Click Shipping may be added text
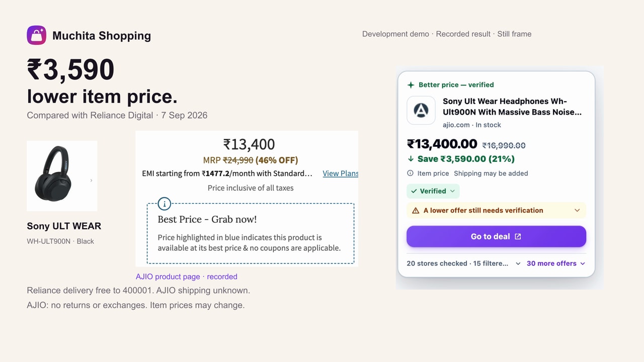644x362 pixels. coord(491,173)
